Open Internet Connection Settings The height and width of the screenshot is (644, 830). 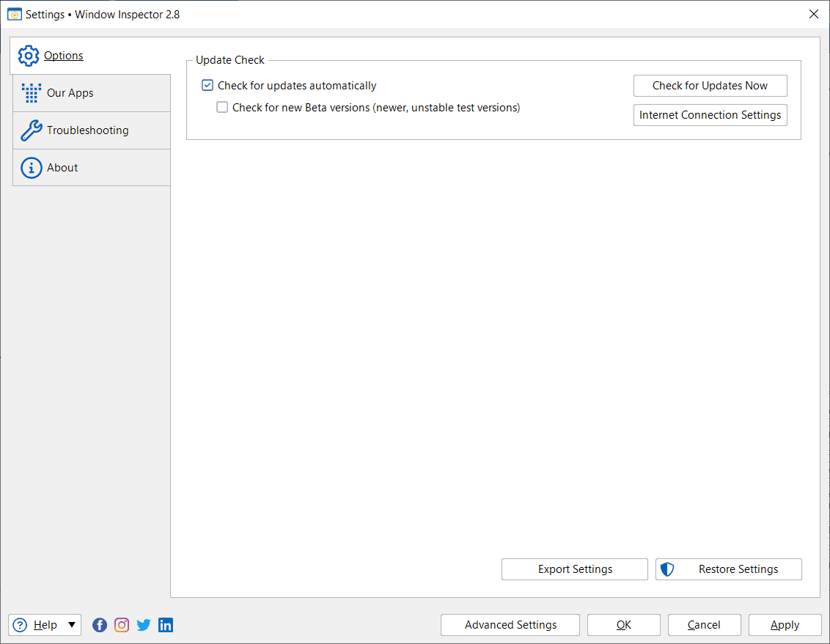pos(710,115)
